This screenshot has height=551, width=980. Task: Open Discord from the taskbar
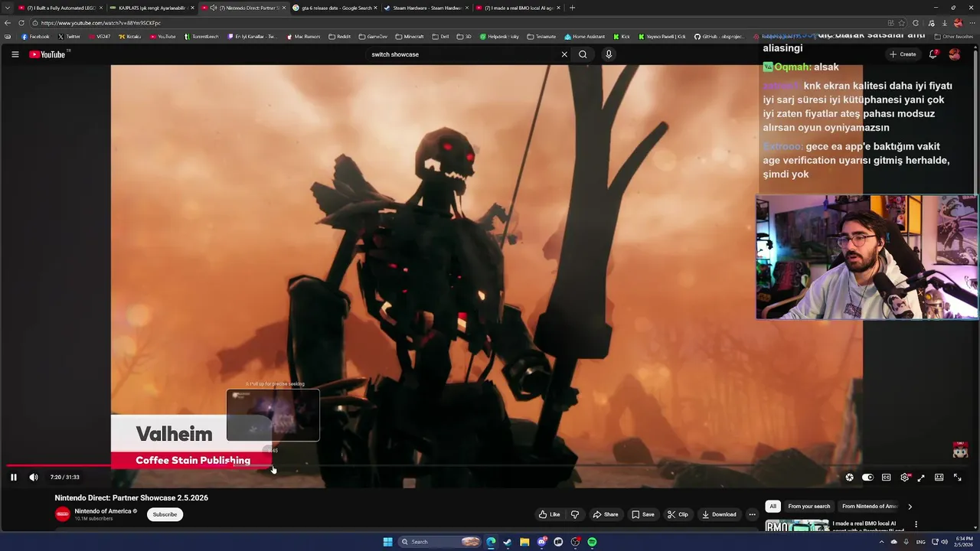[x=541, y=542]
